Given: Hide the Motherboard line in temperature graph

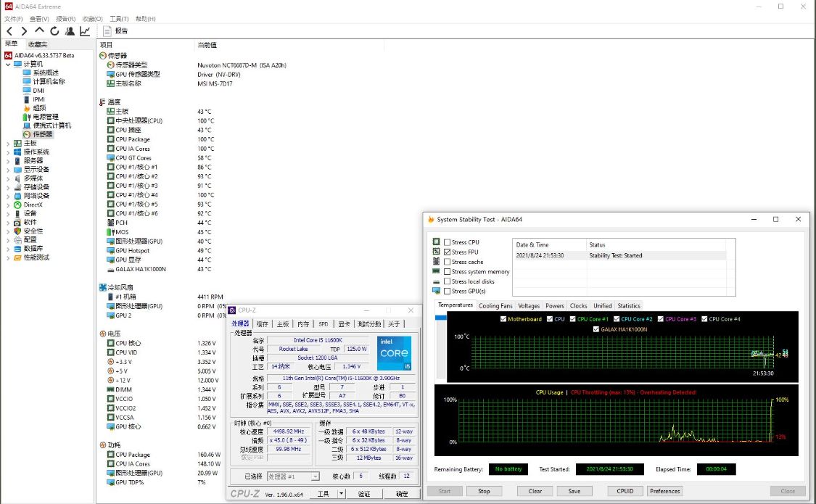Looking at the screenshot, I should pyautogui.click(x=503, y=319).
